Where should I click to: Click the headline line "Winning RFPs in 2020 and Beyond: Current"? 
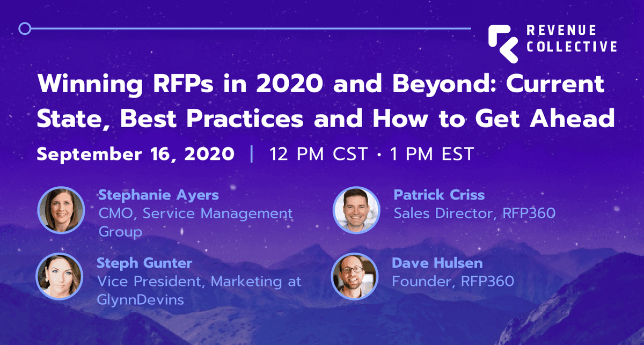tap(320, 84)
